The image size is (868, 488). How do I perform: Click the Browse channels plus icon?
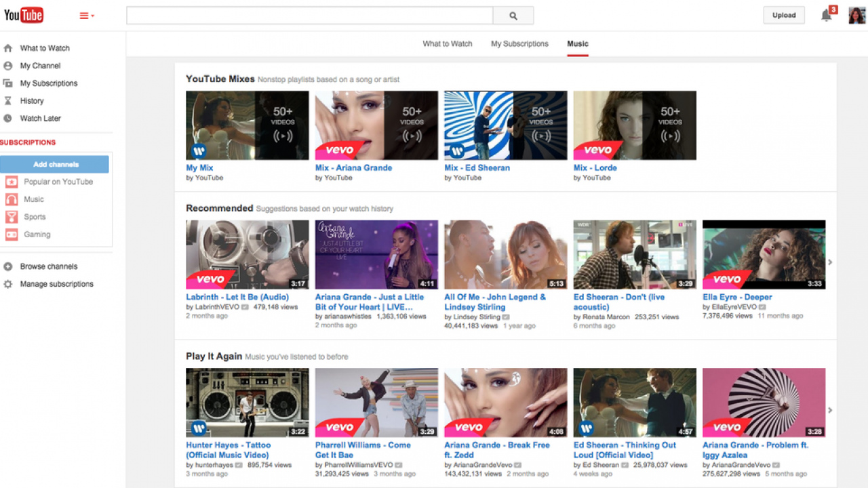coord(8,267)
